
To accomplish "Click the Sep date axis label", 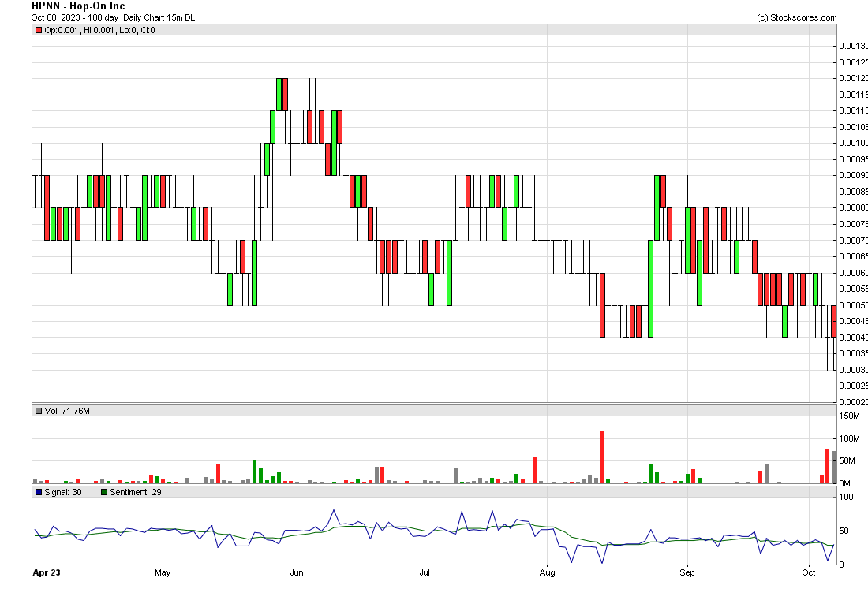I will pos(687,572).
